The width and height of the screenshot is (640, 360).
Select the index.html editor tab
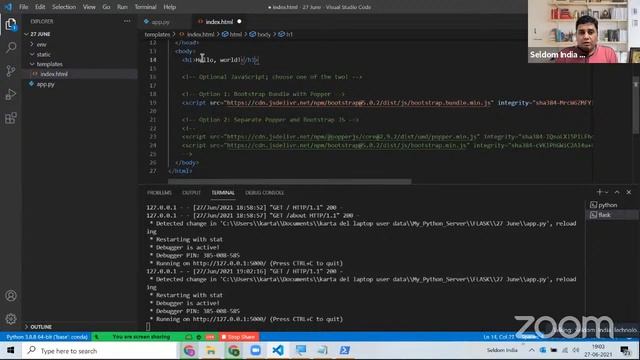(x=219, y=22)
